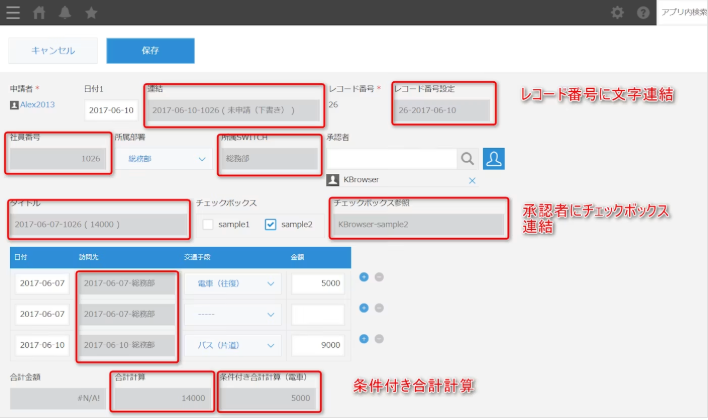Open the 電車（往復） transport dropdown
This screenshot has width=708, height=420.
point(233,284)
